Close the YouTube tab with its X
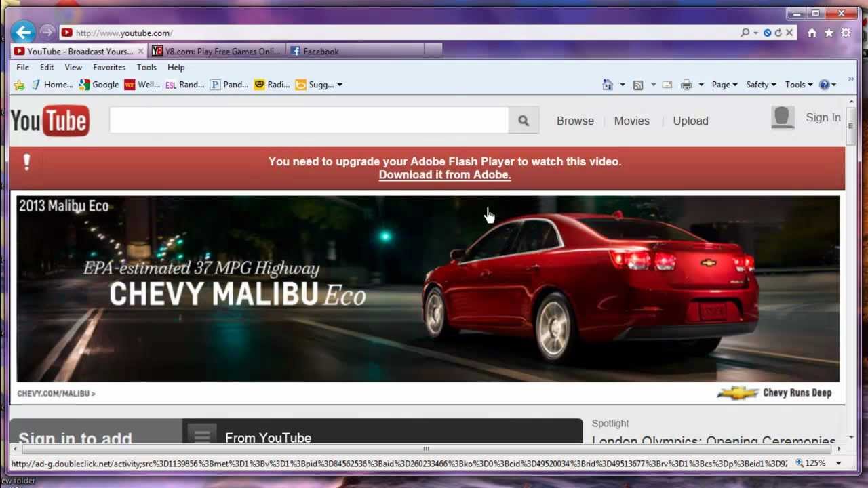 pos(141,51)
